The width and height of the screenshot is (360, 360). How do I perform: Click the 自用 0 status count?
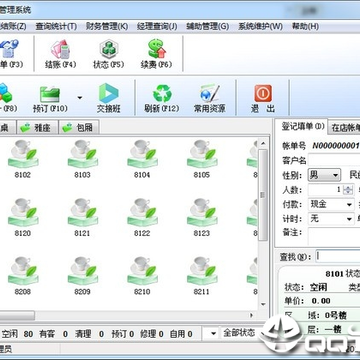(x=181, y=333)
